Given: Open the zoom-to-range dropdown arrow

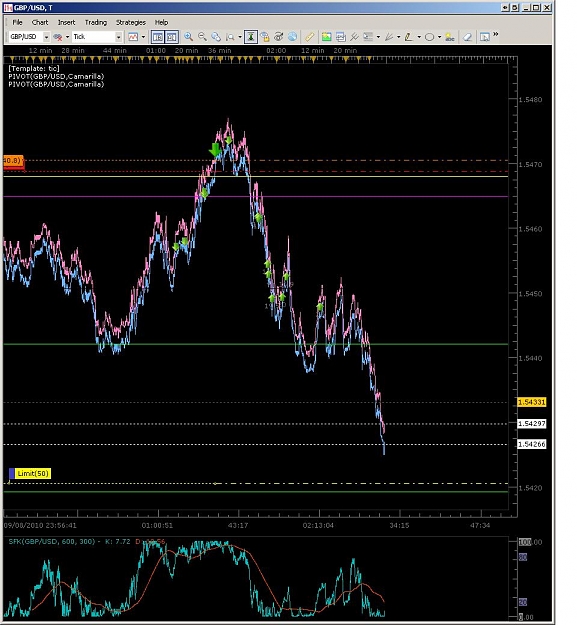Looking at the screenshot, I should [240, 37].
